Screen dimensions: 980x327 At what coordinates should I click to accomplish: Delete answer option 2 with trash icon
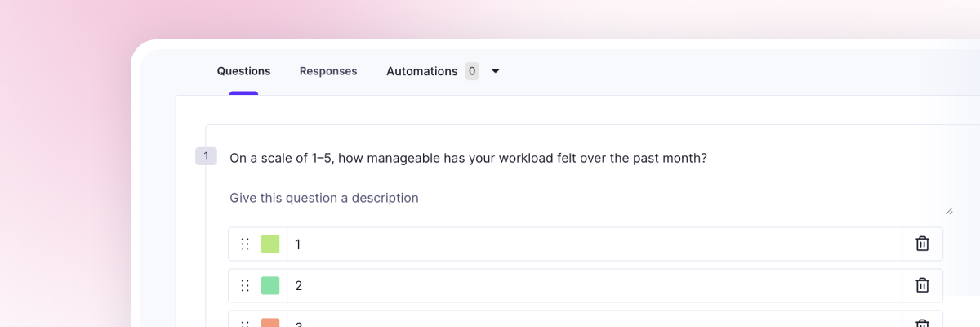tap(922, 285)
